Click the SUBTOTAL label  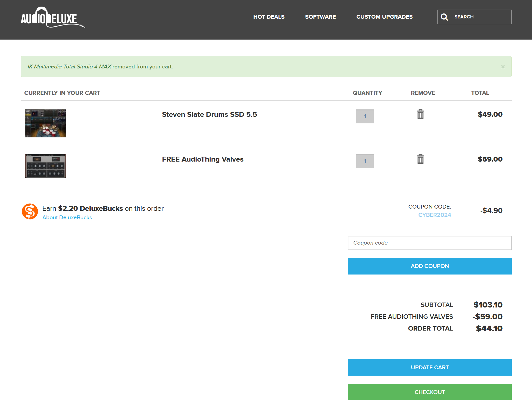coord(437,305)
